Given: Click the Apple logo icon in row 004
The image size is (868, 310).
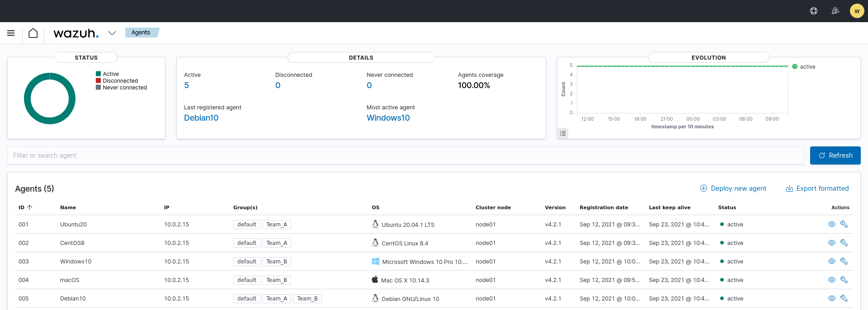Looking at the screenshot, I should click(x=375, y=279).
